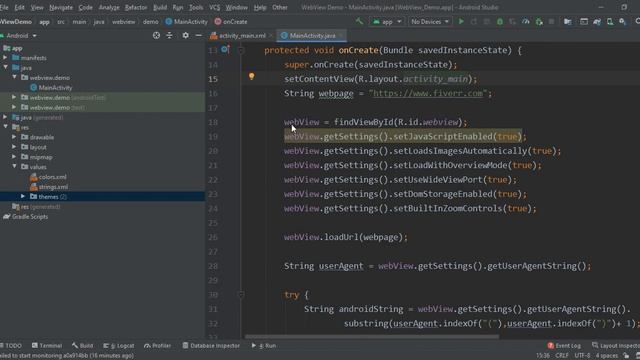Click the horizontal scrollbar under the editor
Image resolution: width=640 pixels, height=360 pixels.
pyautogui.click(x=371, y=337)
